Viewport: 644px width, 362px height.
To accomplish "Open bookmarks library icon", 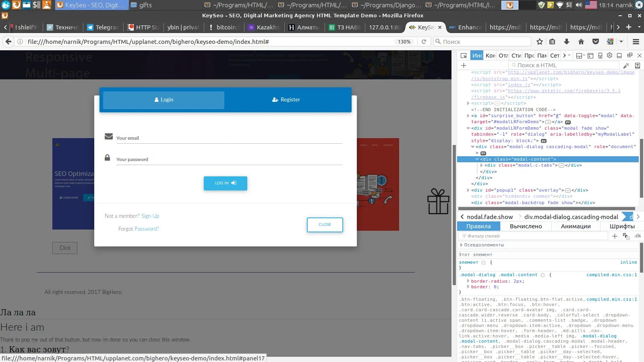I will (552, 41).
